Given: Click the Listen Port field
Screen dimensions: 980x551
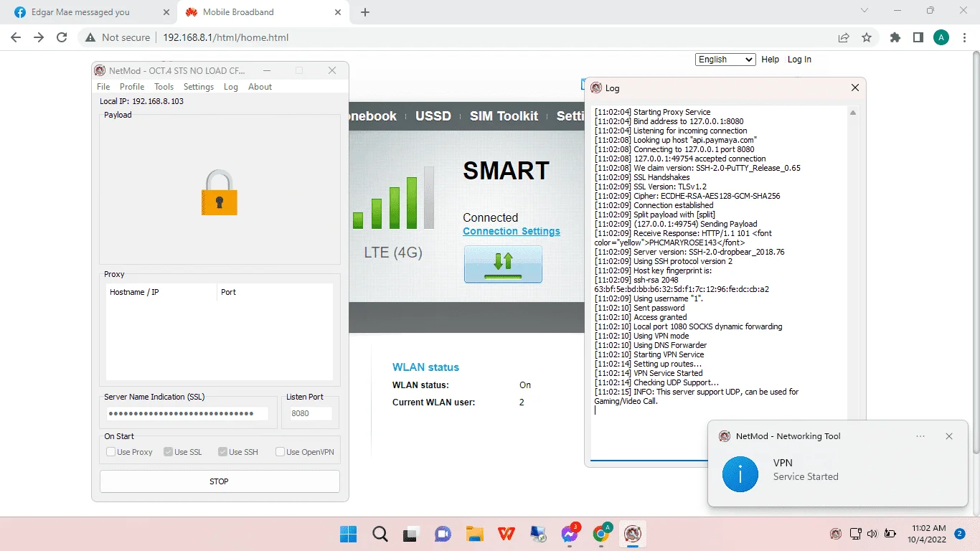Looking at the screenshot, I should [311, 413].
